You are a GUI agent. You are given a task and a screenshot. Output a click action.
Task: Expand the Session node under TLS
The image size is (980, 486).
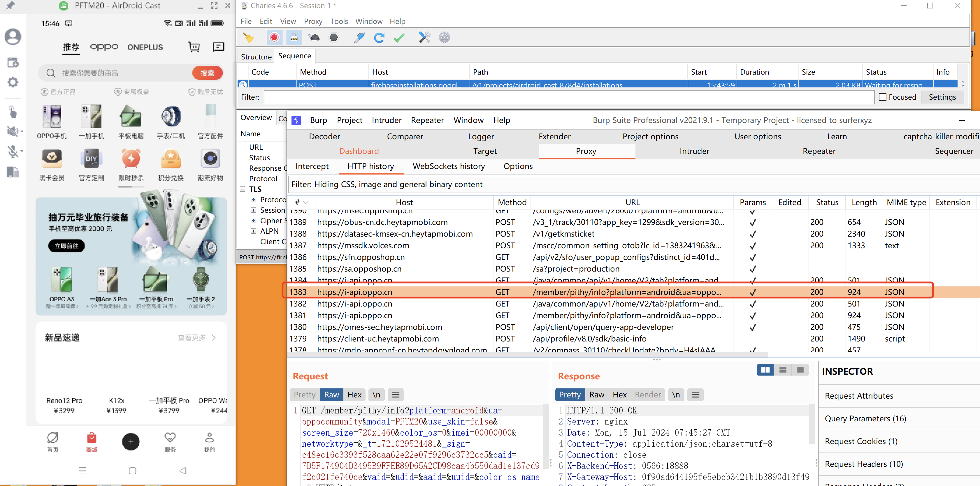pos(253,210)
